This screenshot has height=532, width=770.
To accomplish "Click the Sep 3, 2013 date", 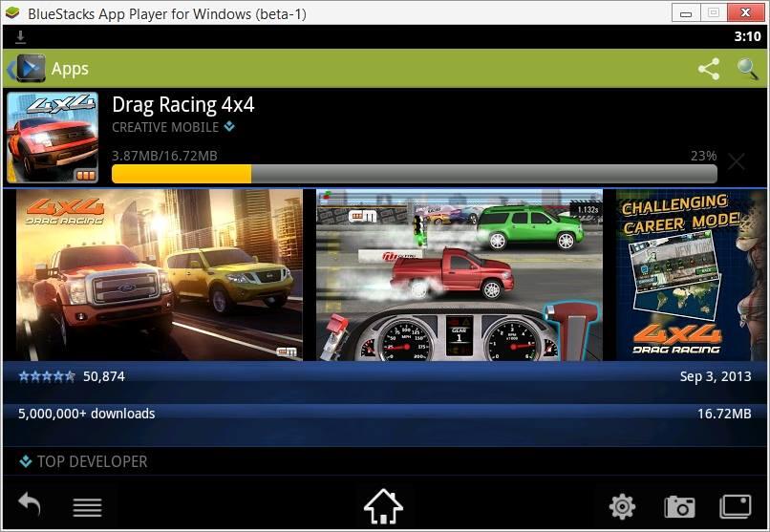I will [x=716, y=376].
